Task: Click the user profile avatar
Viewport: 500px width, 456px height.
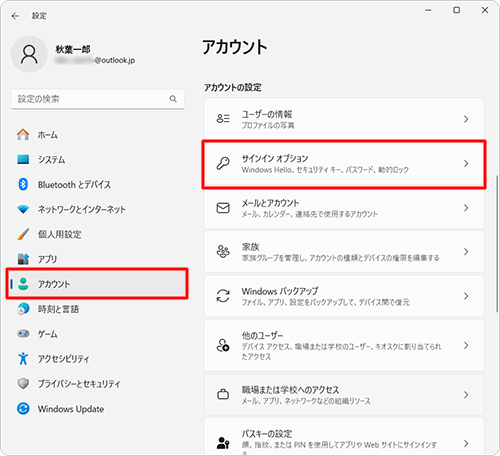Action: pos(29,54)
